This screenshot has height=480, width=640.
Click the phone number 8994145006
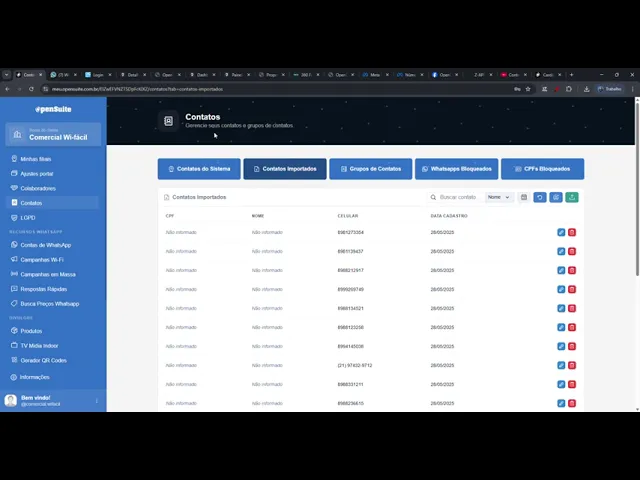pos(351,346)
